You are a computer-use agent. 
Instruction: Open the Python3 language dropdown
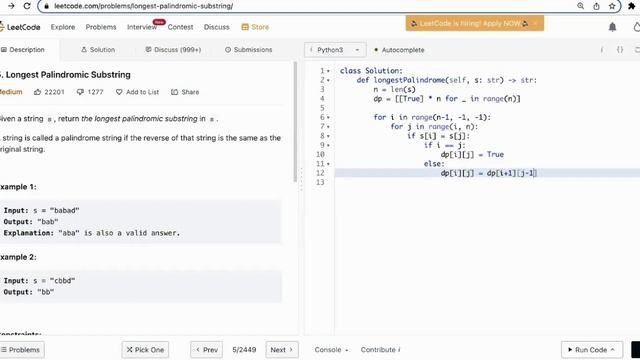click(335, 50)
